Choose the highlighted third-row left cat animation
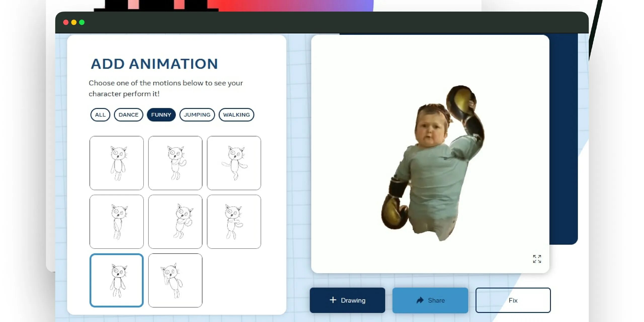644x322 pixels. tap(116, 280)
